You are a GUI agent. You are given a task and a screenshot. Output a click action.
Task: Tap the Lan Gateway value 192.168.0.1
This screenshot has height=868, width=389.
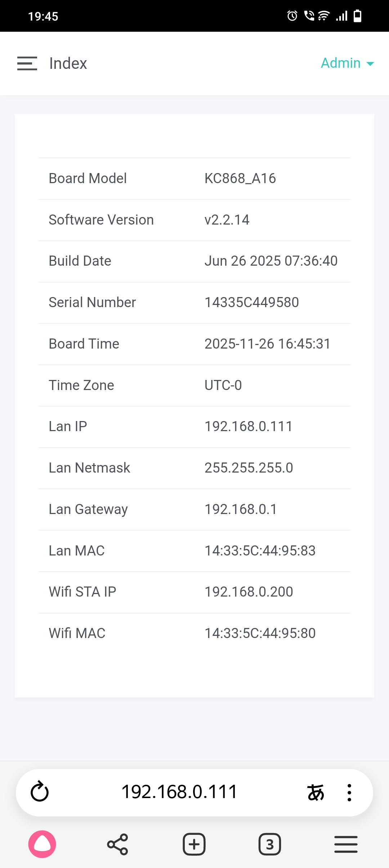(241, 509)
